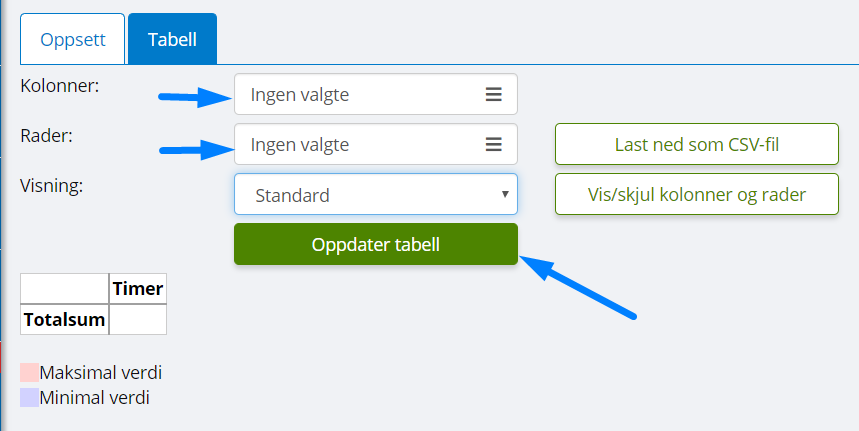Click the lavender Minimal verdi swatch
The width and height of the screenshot is (859, 431).
[30, 398]
